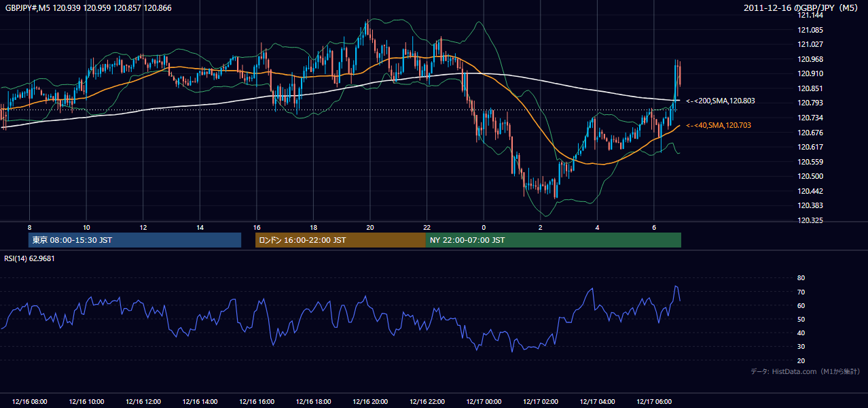Click the 120.851 price axis label

[810, 88]
